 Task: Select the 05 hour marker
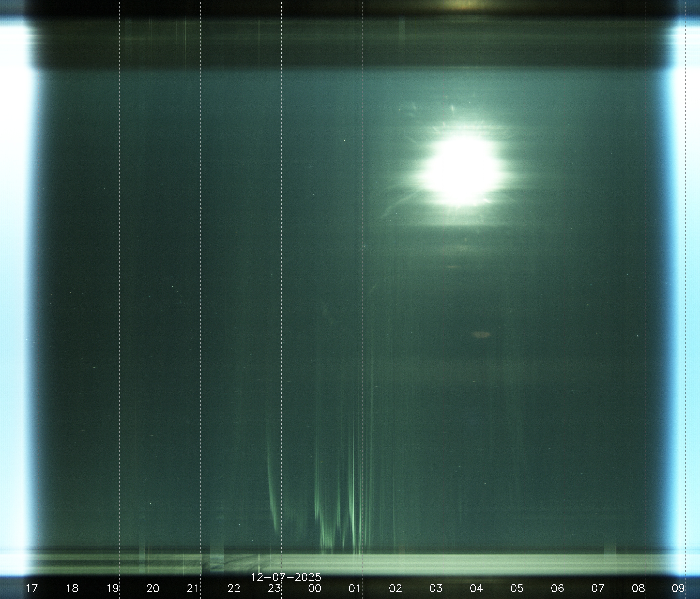coord(517,589)
